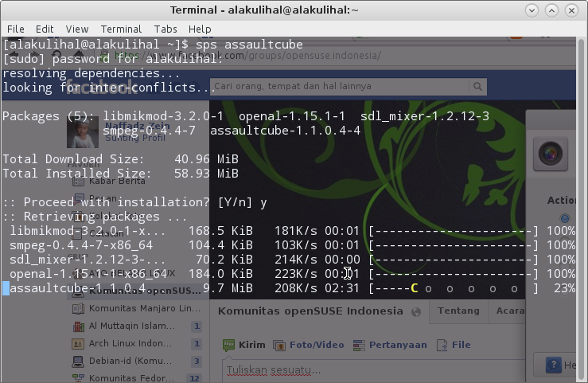Screen dimensions: 588x383
Task: Click the Terminal vertical scrollbar
Action: 582,208
